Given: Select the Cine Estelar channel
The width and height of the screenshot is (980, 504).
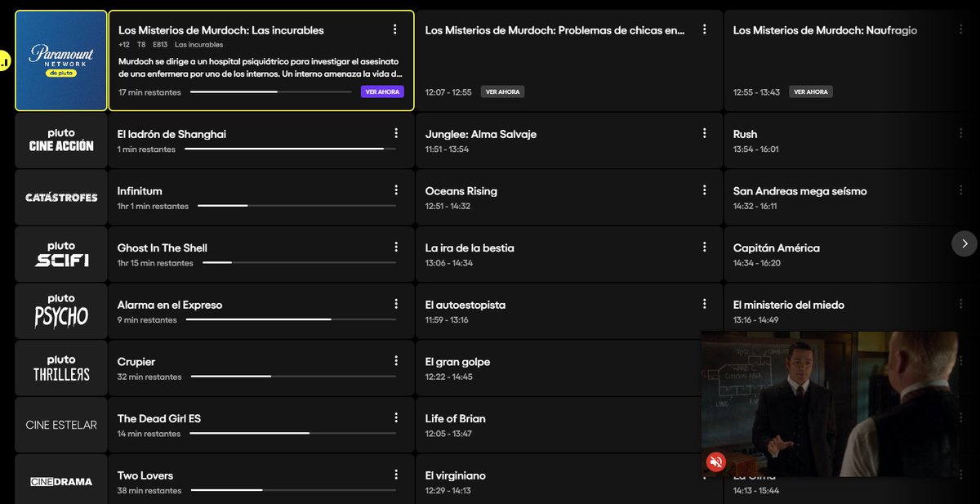Looking at the screenshot, I should [x=61, y=425].
